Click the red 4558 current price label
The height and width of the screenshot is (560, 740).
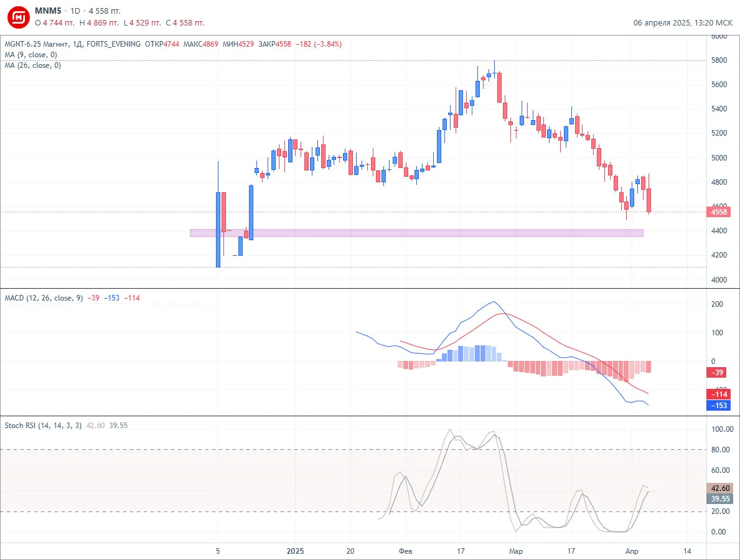[719, 212]
